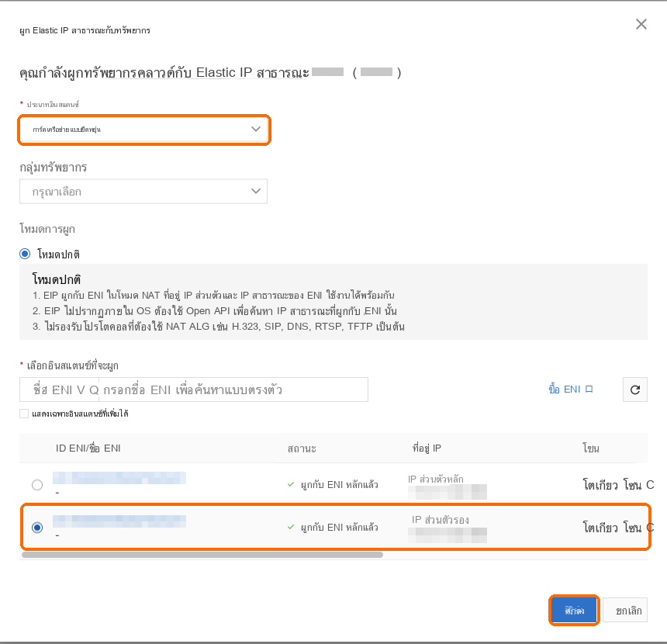This screenshot has width=667, height=644.
Task: Click the note line mentioning NAT ALG protocols
Action: (x=219, y=327)
